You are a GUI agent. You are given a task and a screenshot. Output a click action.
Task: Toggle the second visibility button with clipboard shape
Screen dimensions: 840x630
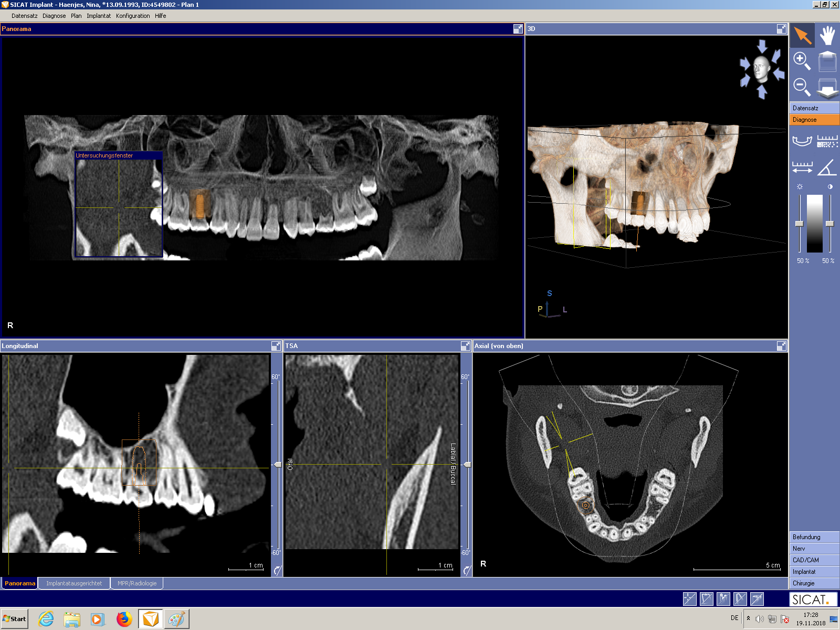pos(707,599)
